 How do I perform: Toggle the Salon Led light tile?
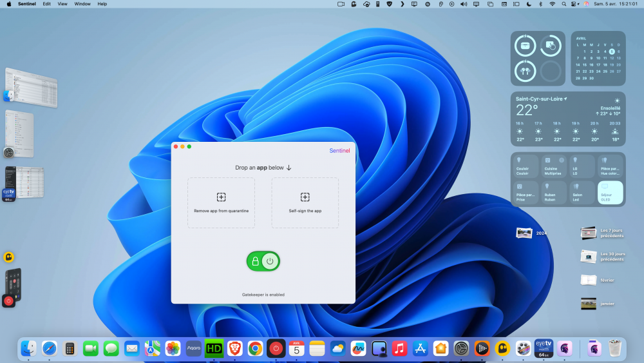click(582, 192)
